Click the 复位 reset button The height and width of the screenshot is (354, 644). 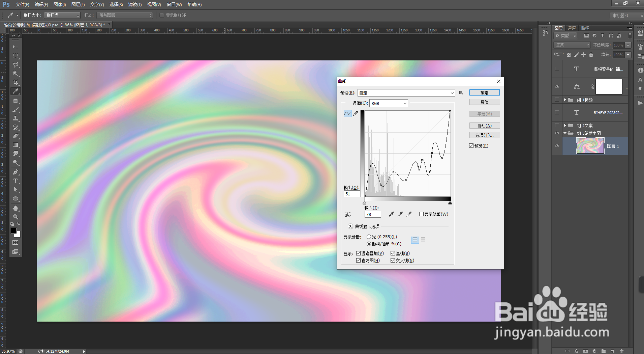[x=485, y=102]
